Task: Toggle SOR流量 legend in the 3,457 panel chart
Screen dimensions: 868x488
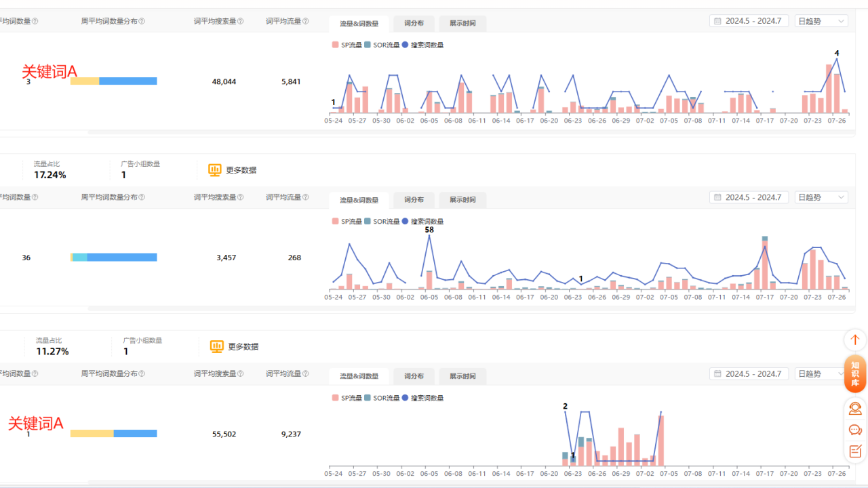Action: [x=382, y=221]
